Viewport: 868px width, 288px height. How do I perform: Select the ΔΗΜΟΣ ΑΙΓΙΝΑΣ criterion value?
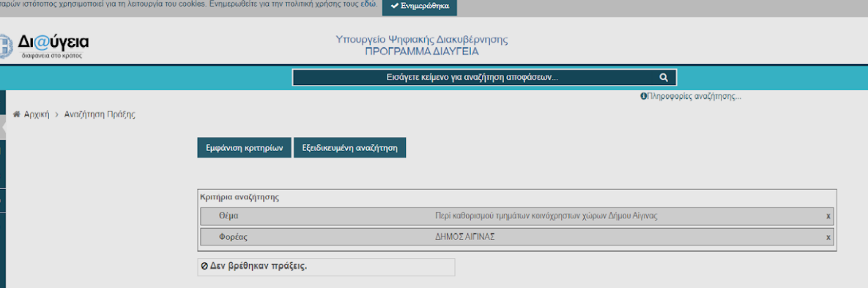coord(465,237)
